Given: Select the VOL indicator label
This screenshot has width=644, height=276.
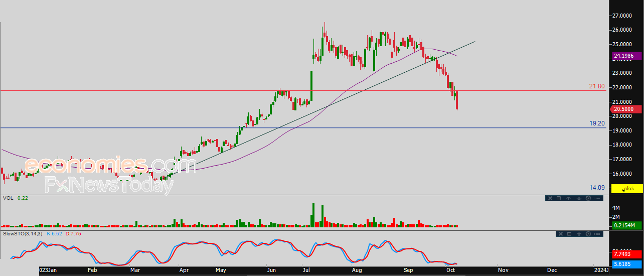Looking at the screenshot, I should coord(8,198).
